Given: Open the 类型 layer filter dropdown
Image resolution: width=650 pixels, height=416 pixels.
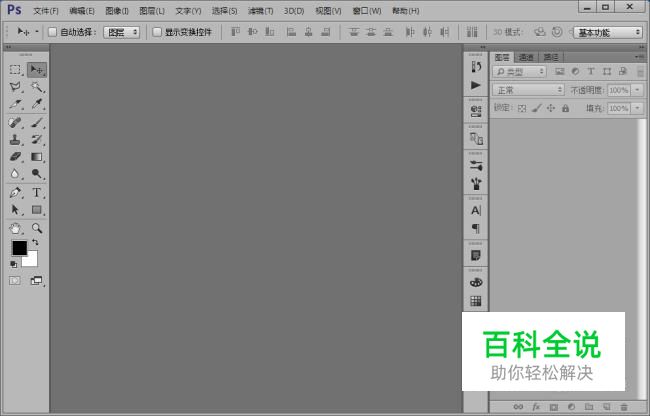Looking at the screenshot, I should click(x=519, y=72).
